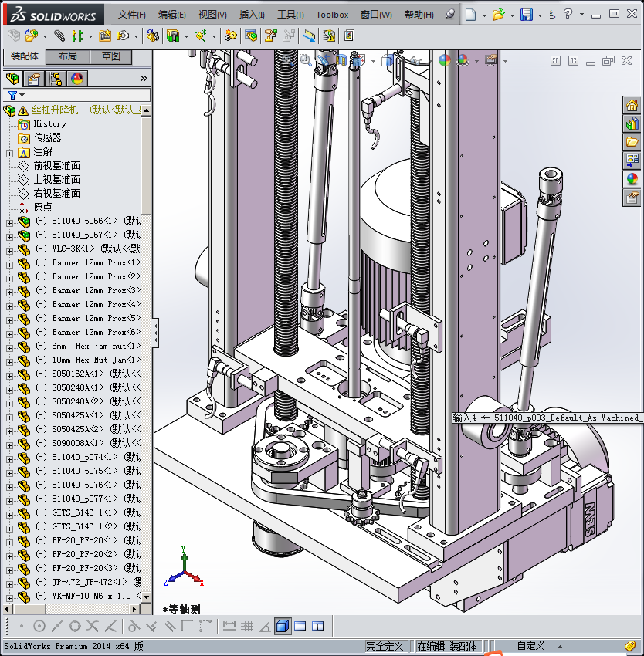Viewport: 644px width, 656px height.
Task: Expand the 注解 annotations folder
Action: point(9,152)
